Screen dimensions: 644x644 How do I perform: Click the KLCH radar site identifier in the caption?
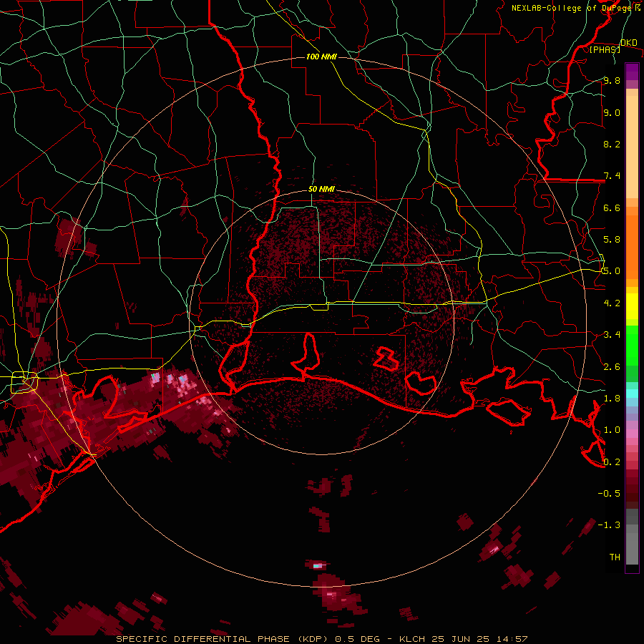(x=413, y=639)
